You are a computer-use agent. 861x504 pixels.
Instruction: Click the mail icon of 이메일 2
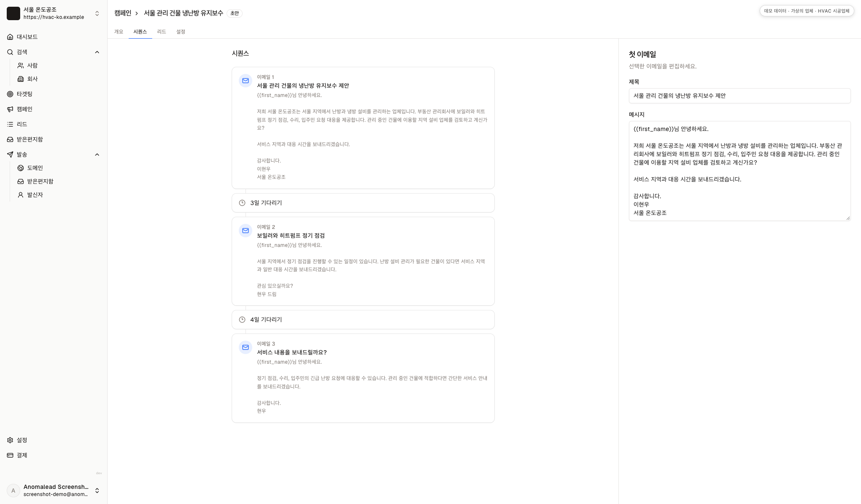pyautogui.click(x=246, y=231)
